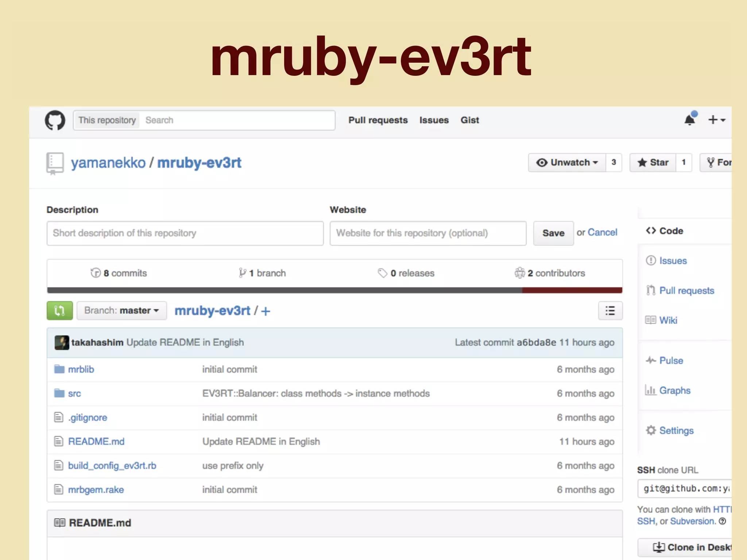Click the SSH clone URL field
This screenshot has width=747, height=560.
[685, 489]
